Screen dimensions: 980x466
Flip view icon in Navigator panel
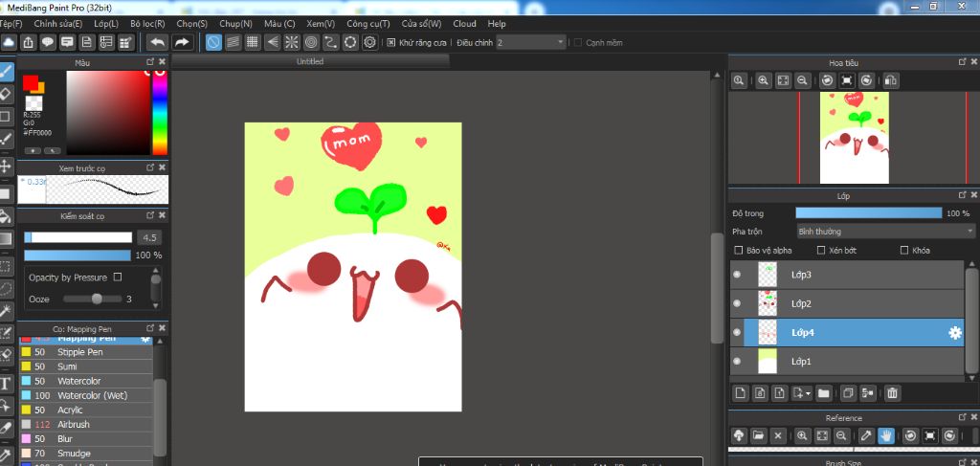891,80
